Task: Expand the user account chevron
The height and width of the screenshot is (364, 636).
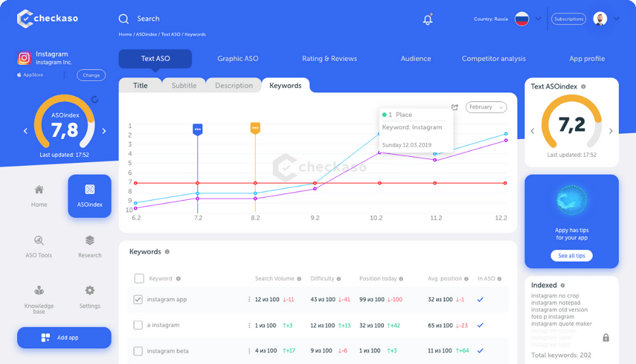Action: pos(616,19)
